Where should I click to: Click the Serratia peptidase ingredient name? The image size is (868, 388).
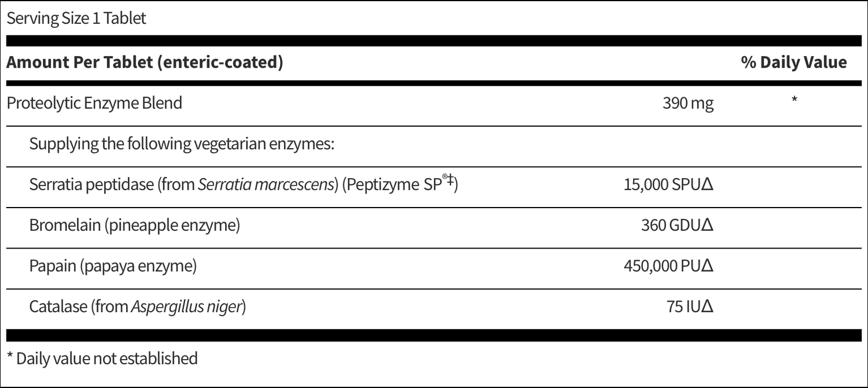(91, 184)
